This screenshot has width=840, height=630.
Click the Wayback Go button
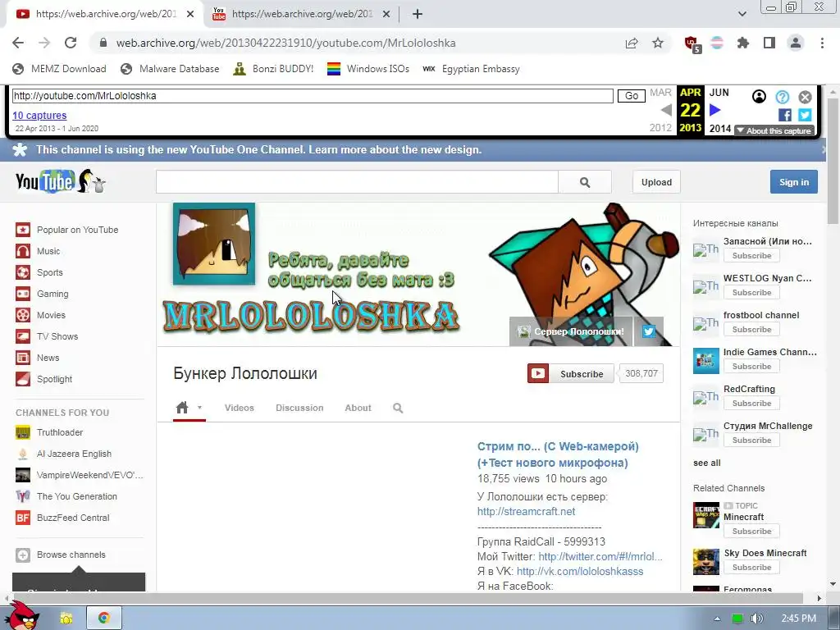click(x=631, y=96)
